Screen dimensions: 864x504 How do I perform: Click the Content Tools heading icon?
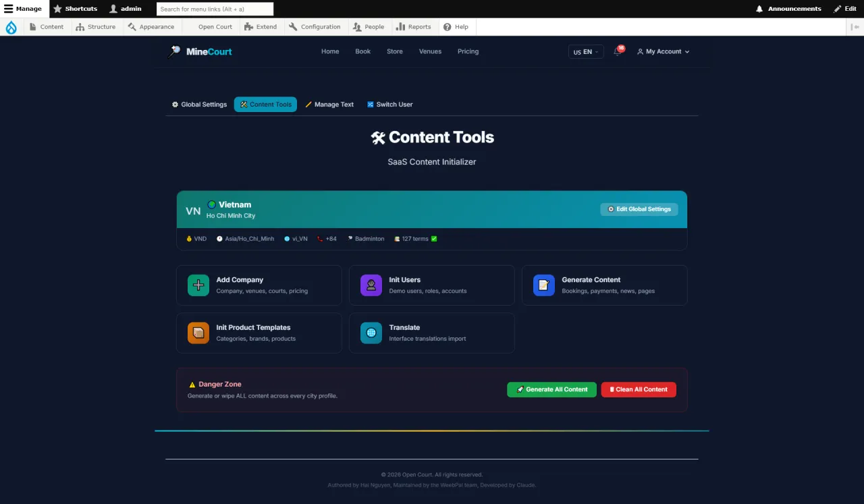coord(378,138)
